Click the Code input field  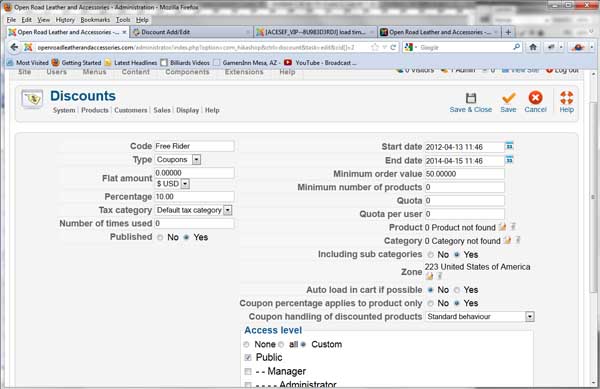coord(194,146)
